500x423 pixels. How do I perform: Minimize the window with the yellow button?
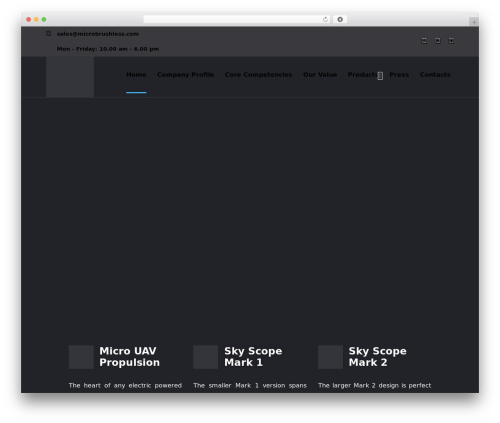tap(36, 19)
